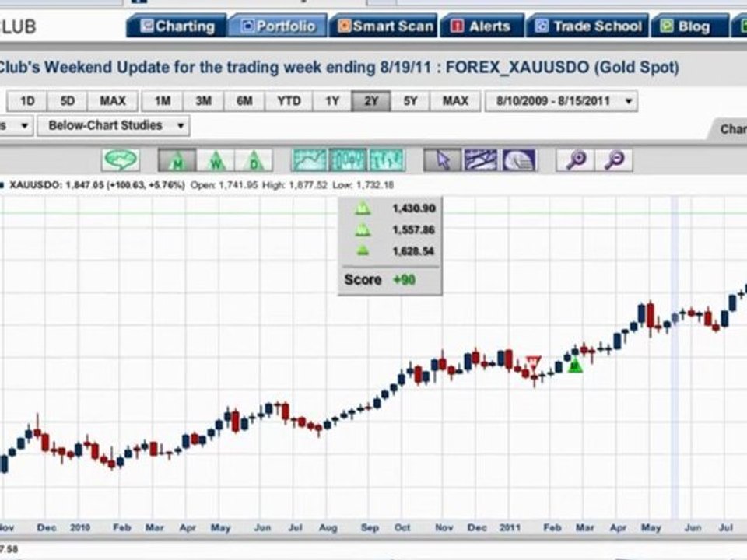Open the partially hidden studies dropdown left of Below-Chart Studies
747x560 pixels.
pos(16,126)
